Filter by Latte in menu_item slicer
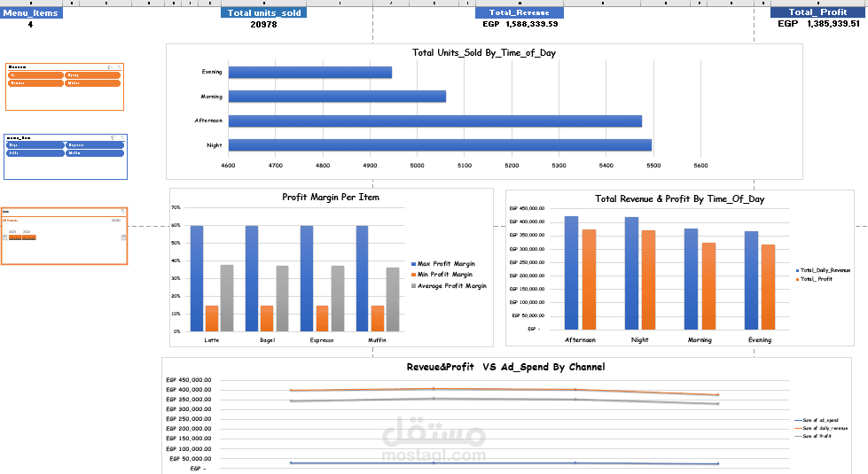 tap(35, 153)
